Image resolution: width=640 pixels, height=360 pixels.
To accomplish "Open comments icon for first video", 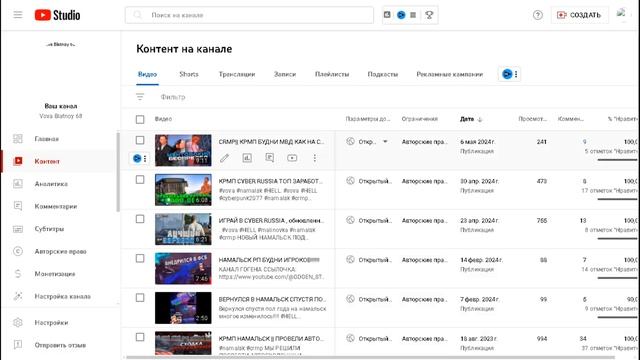I will [x=269, y=158].
